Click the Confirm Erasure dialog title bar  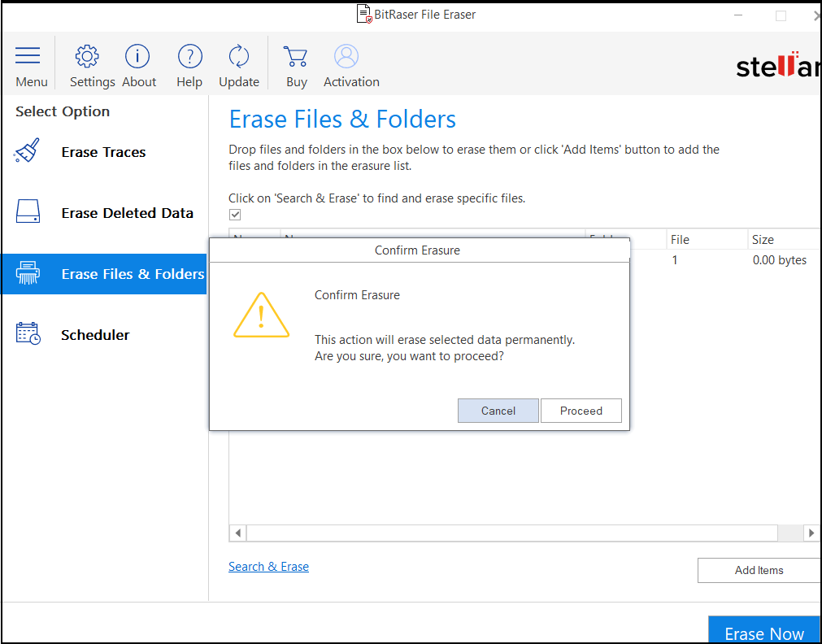(x=420, y=250)
